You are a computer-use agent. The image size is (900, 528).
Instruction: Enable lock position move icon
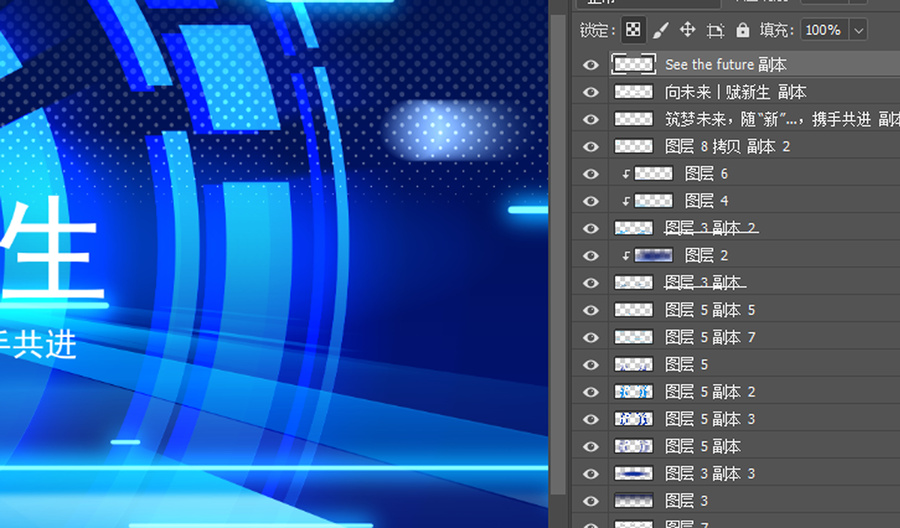(688, 29)
